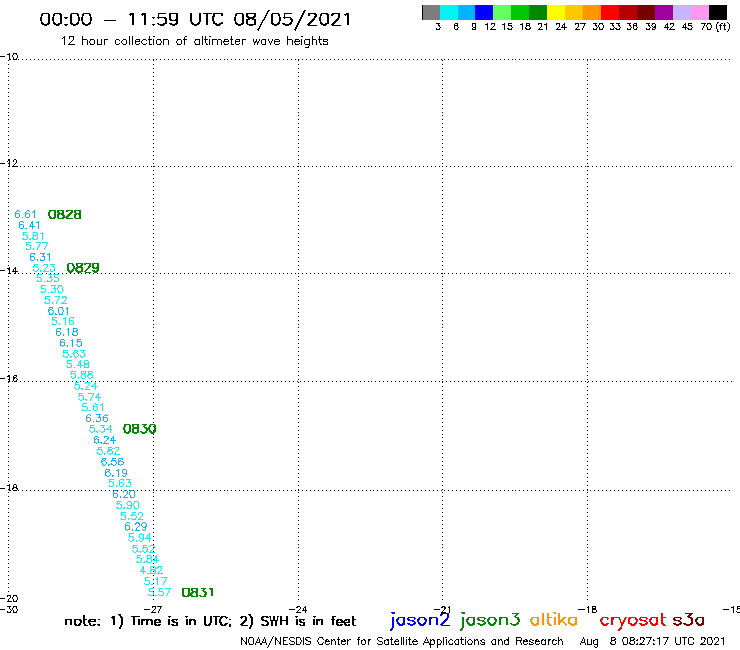Click the black swatch ending the color scale
The image size is (740, 650).
(718, 12)
